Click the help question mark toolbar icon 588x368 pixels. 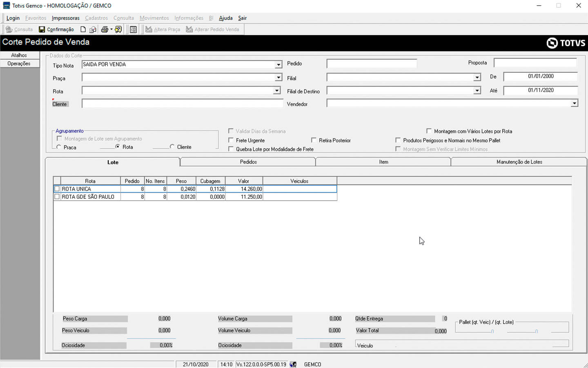pyautogui.click(x=118, y=29)
